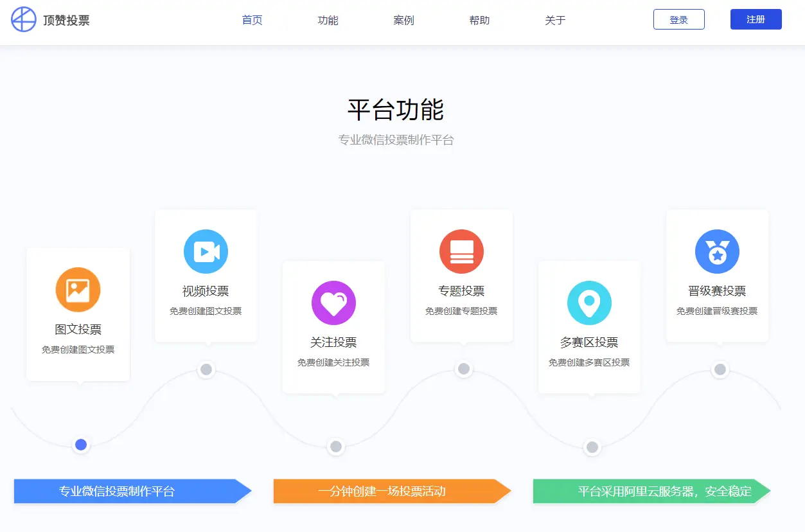The image size is (805, 532).
Task: Click the cyan 多赛区投票 location pin icon
Action: (x=589, y=303)
